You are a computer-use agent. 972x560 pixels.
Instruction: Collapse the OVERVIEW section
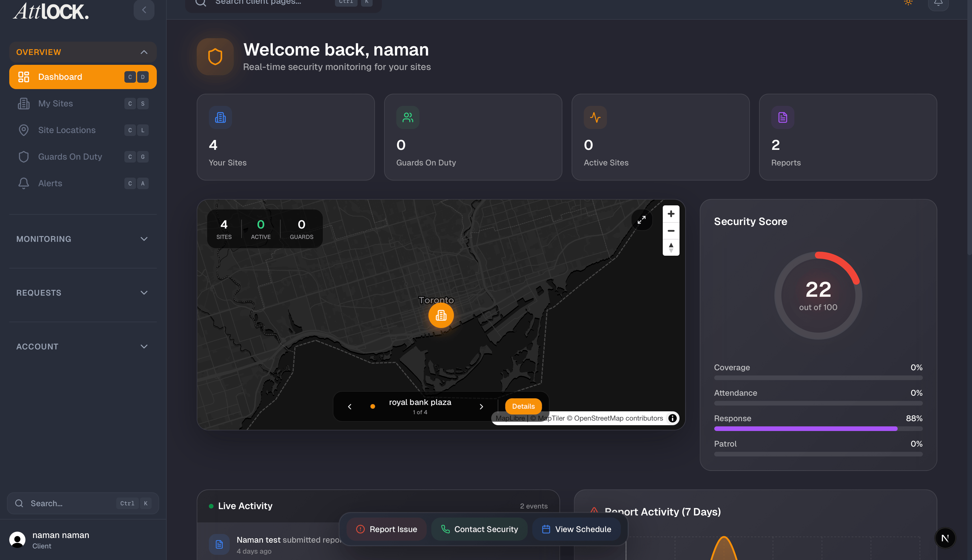coord(144,52)
